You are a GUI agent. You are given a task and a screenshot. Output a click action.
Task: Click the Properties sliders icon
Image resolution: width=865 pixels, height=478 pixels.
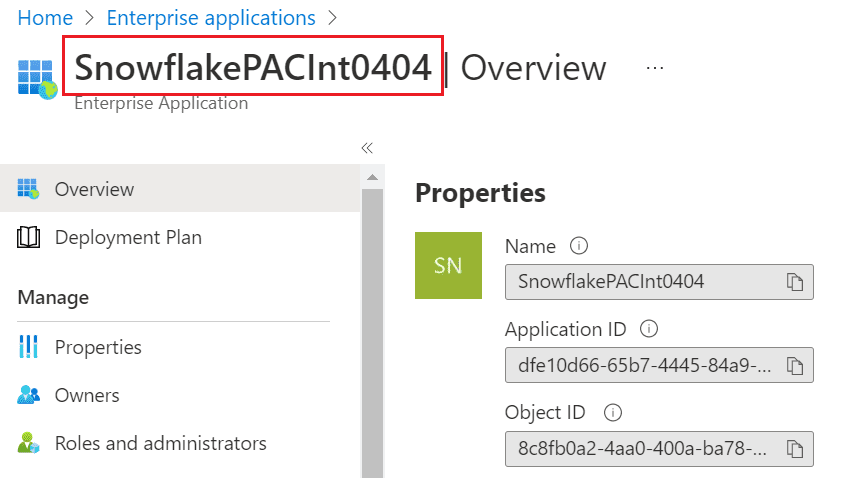28,347
